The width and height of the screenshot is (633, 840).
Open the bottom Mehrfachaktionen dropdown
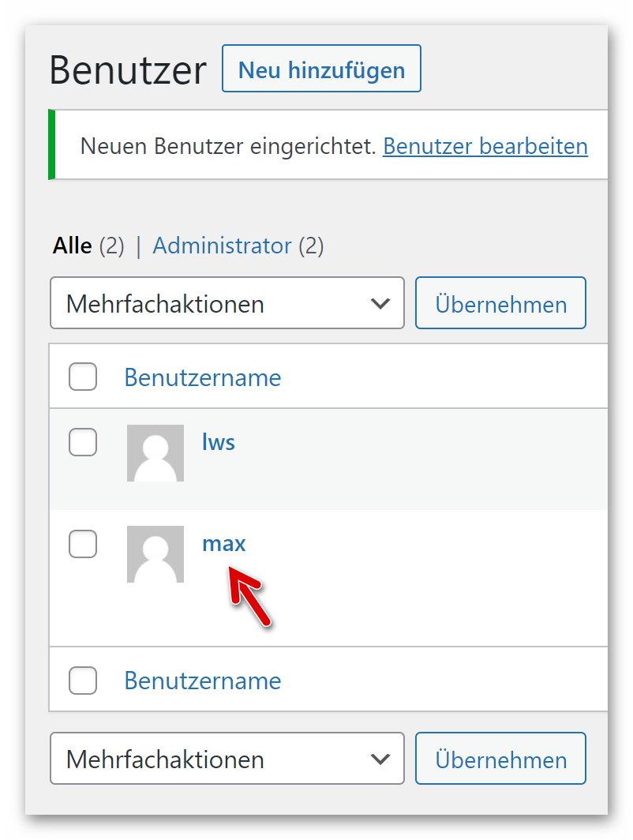click(227, 759)
